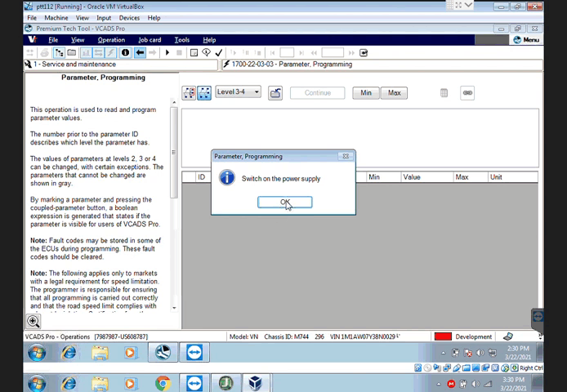Click the table grid icon
The image size is (567, 392).
coord(444,93)
